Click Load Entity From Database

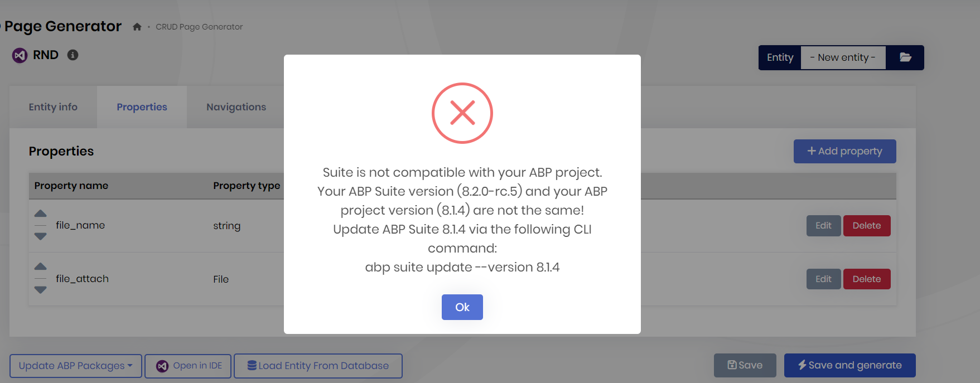(318, 366)
